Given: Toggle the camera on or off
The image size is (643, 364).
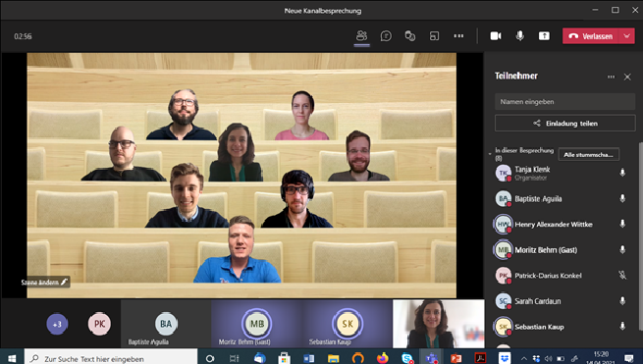Looking at the screenshot, I should [496, 36].
